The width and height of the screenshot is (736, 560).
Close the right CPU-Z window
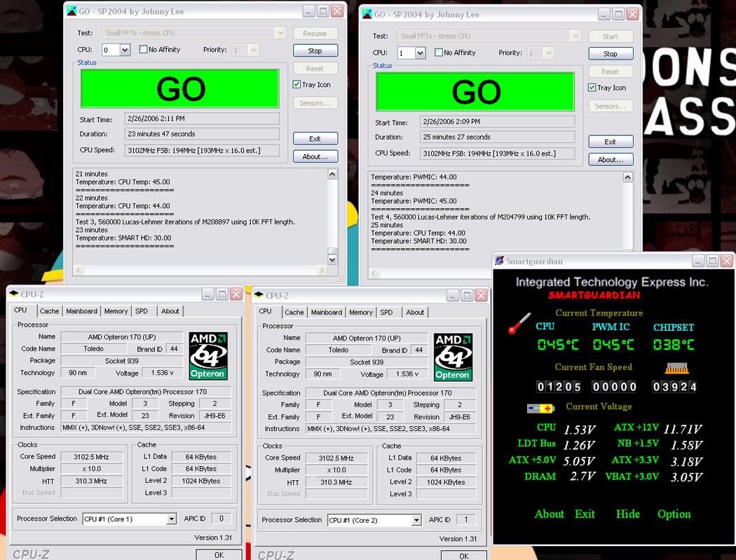pos(481,295)
